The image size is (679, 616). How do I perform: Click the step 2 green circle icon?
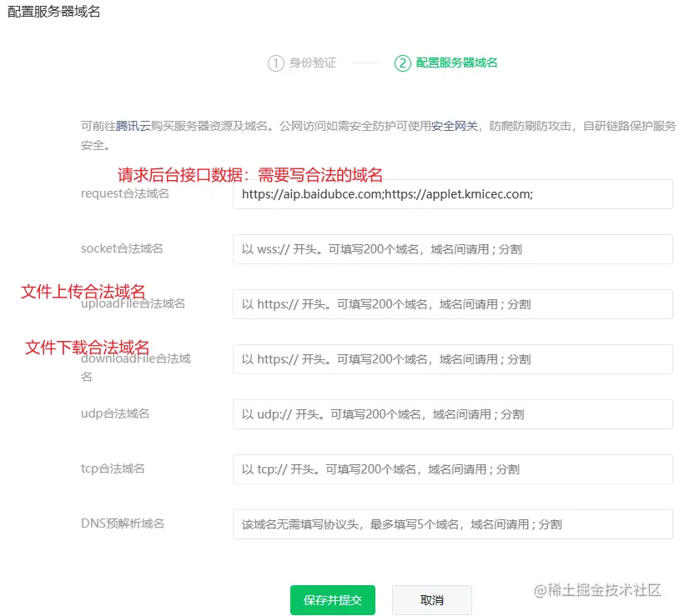point(402,63)
